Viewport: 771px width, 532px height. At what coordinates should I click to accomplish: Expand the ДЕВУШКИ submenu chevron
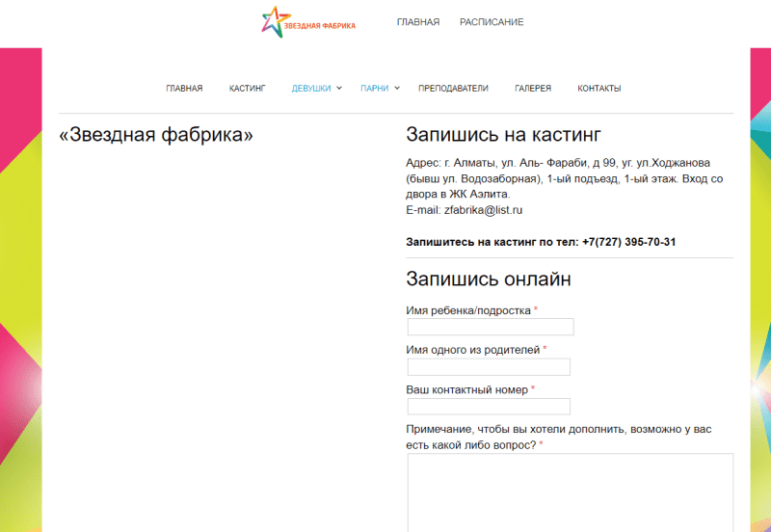(x=339, y=89)
